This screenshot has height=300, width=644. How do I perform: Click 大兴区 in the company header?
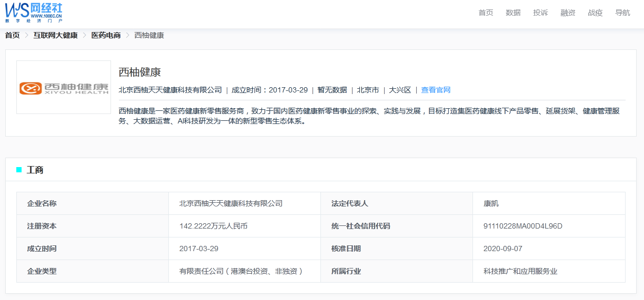[400, 90]
